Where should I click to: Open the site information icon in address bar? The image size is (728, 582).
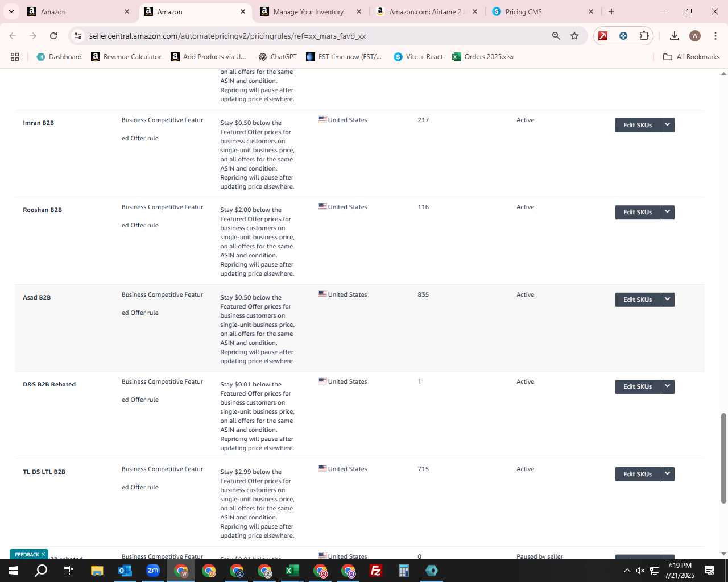[x=78, y=36]
